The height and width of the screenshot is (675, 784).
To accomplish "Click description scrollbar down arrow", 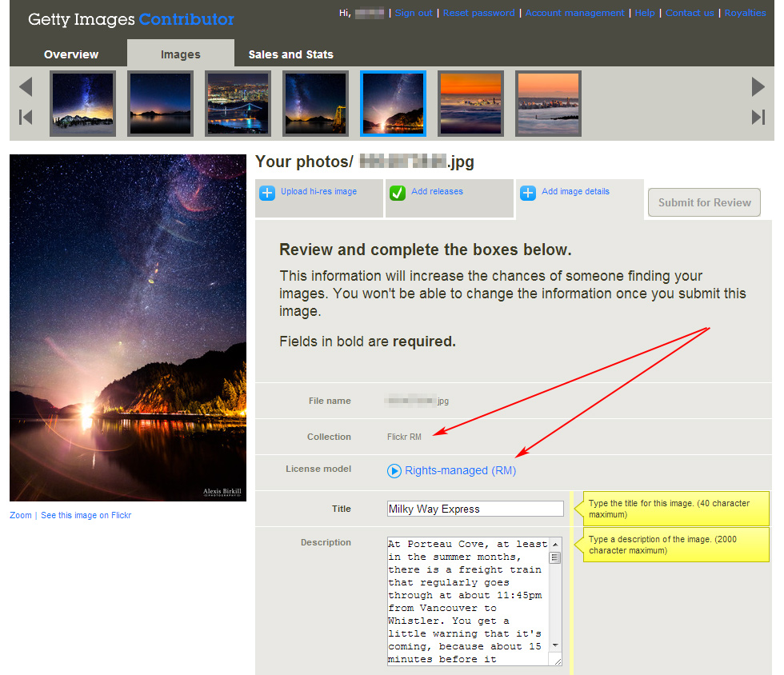I will 555,645.
